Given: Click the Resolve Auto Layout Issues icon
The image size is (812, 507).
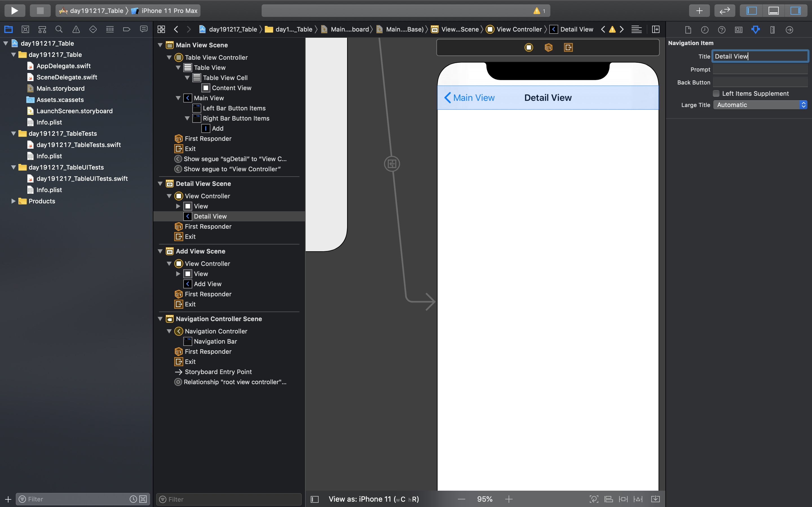Looking at the screenshot, I should pos(638,499).
